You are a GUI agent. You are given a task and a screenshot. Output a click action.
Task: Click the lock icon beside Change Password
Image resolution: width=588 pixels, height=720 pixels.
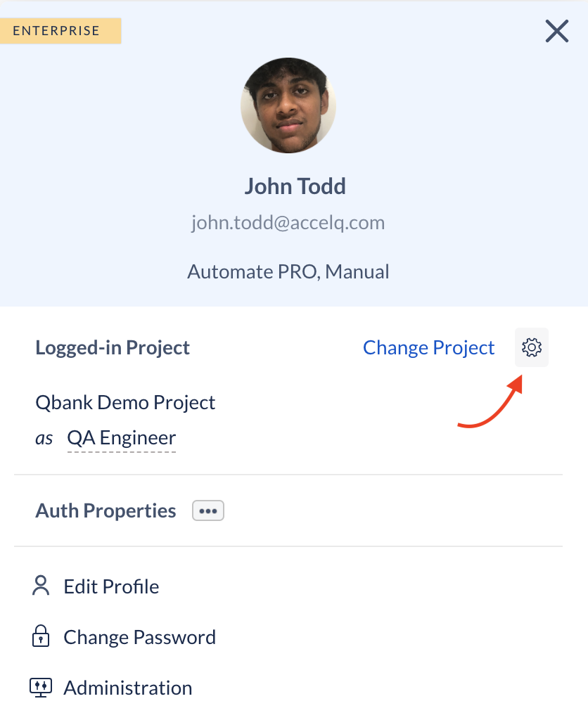[41, 636]
